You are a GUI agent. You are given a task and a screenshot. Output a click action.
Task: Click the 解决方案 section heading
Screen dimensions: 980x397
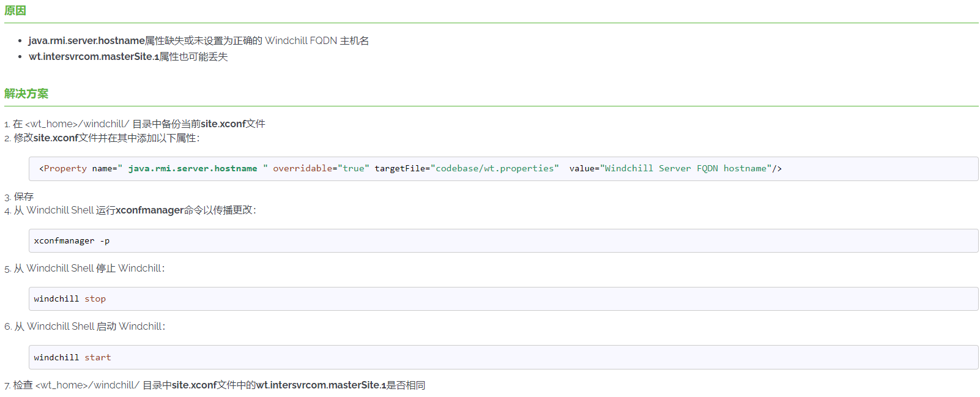(26, 94)
